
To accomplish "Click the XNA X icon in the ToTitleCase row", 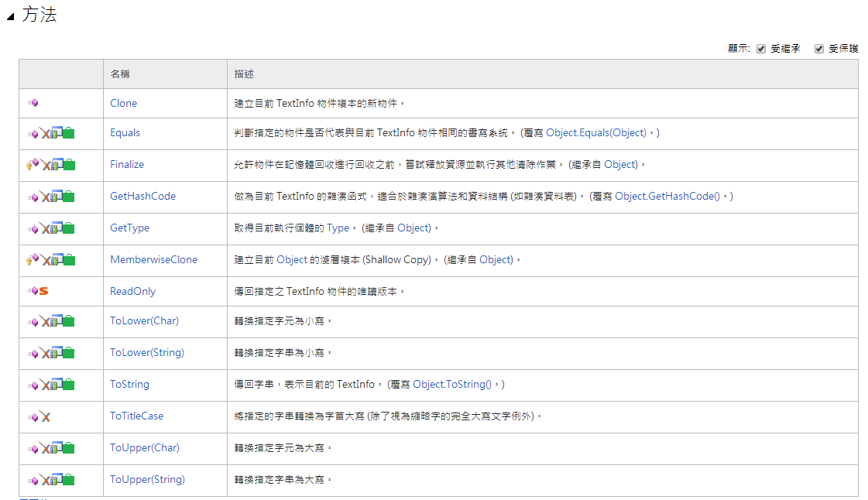I will click(x=46, y=416).
